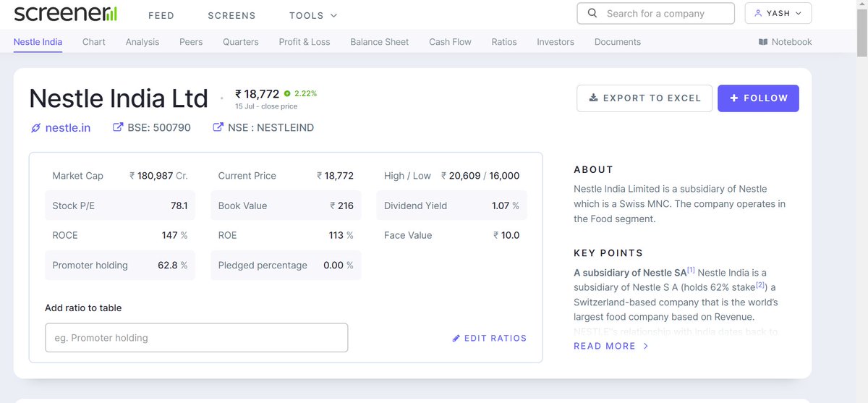Open the NSE : NESTLEIND link

271,128
